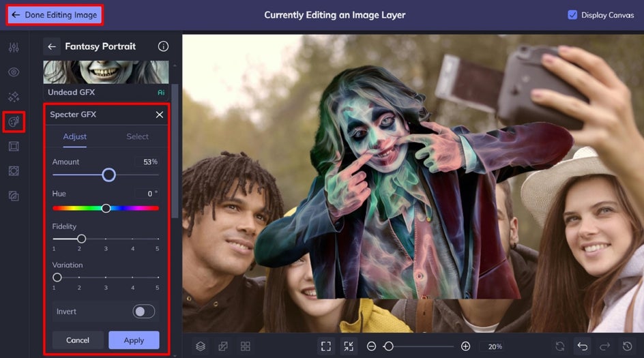Click the Undo arrow icon
The height and width of the screenshot is (358, 644).
click(x=583, y=346)
